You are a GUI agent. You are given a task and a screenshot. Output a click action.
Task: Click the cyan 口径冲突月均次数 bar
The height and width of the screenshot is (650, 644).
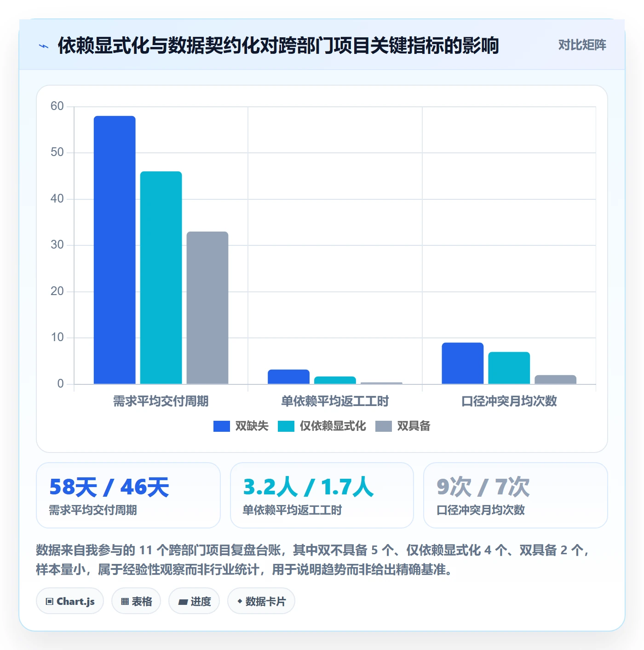[x=509, y=368]
